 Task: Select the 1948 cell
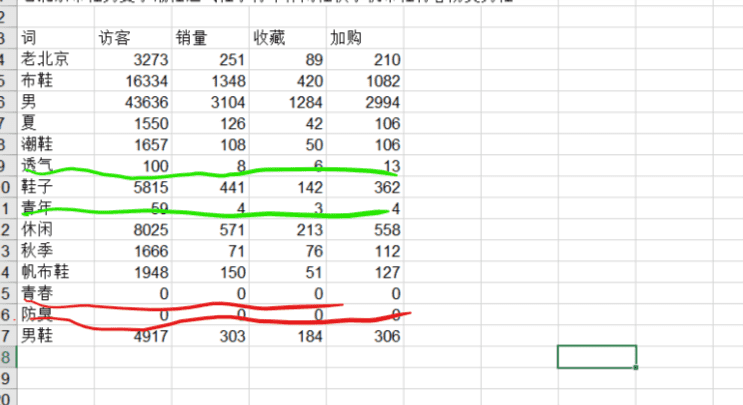(x=133, y=272)
